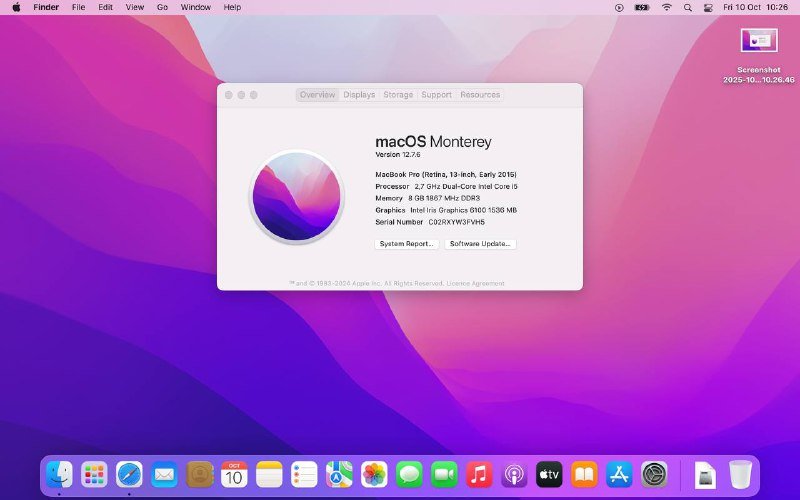The height and width of the screenshot is (500, 800).
Task: Open the Licence Agreement link
Action: pyautogui.click(x=476, y=283)
